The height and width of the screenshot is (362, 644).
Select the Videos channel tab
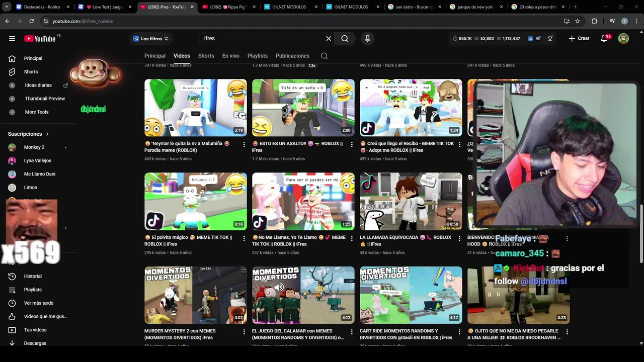point(182,56)
